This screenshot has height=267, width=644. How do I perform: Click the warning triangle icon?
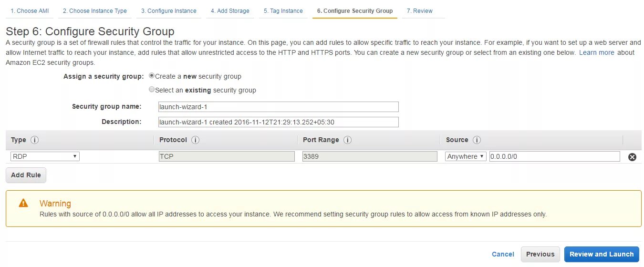click(23, 204)
